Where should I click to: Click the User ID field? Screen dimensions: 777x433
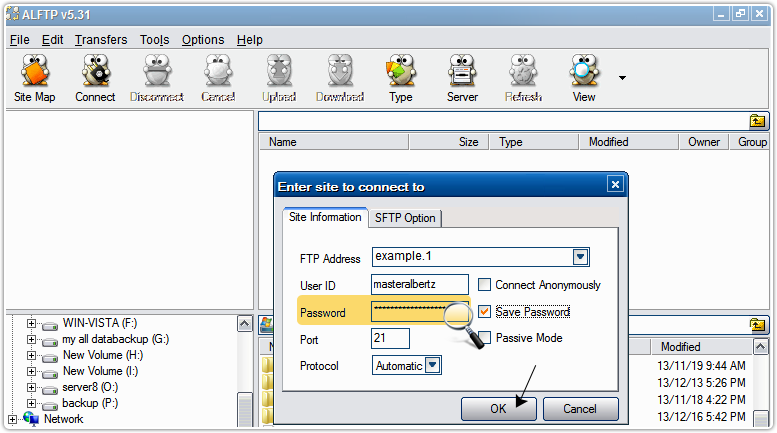coord(420,284)
